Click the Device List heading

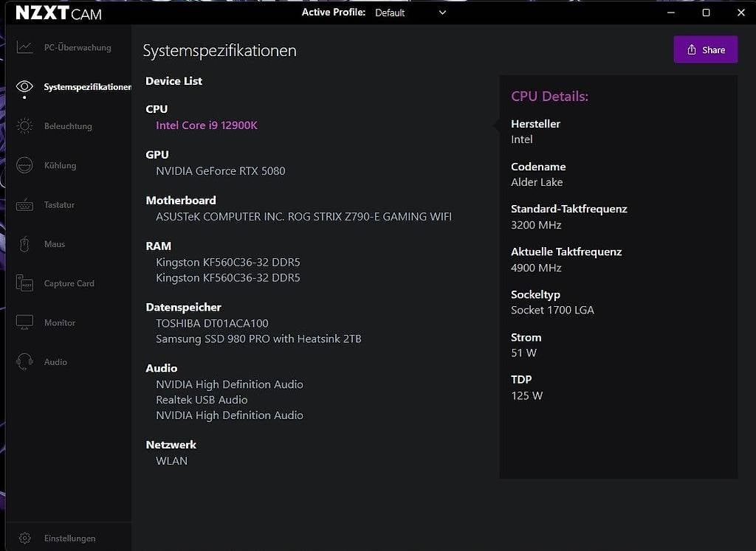[x=173, y=81]
